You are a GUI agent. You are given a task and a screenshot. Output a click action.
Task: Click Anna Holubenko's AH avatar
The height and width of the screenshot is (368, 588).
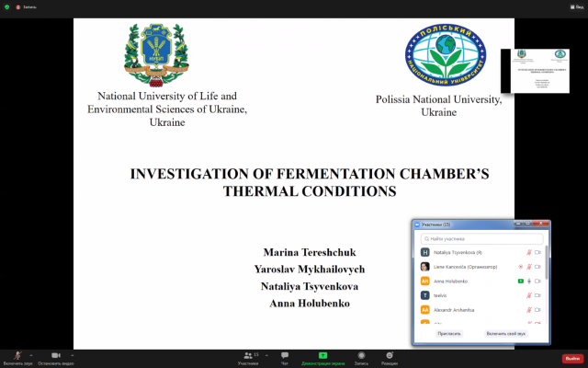tap(424, 281)
